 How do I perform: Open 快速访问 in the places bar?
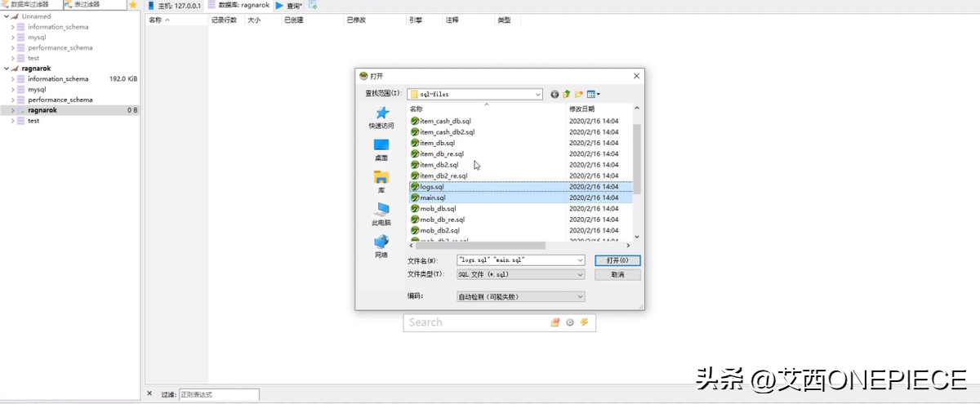[381, 118]
